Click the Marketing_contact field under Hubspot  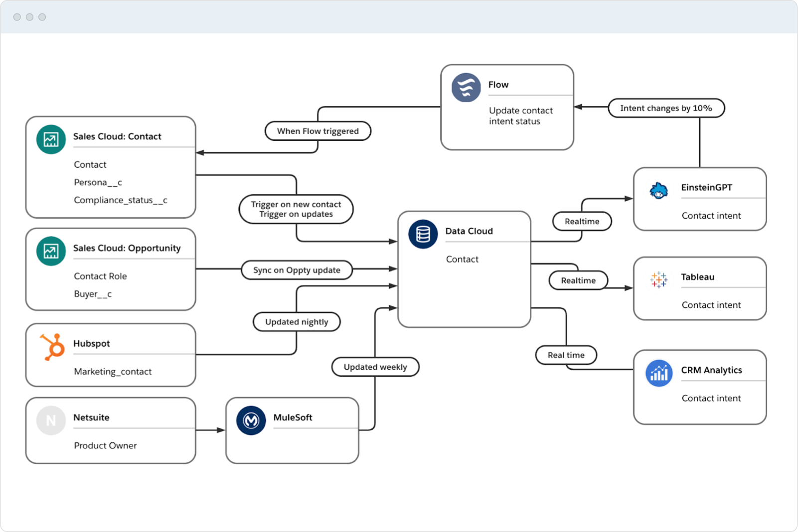click(x=113, y=372)
